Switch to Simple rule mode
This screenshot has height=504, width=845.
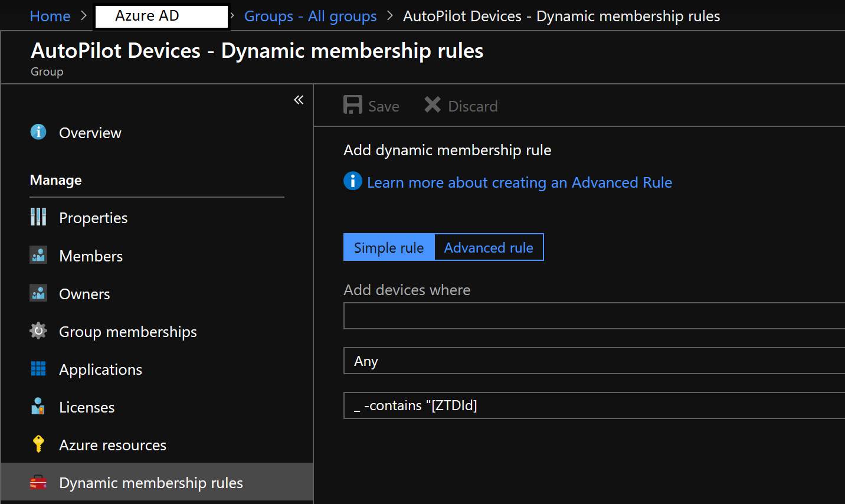pyautogui.click(x=389, y=247)
